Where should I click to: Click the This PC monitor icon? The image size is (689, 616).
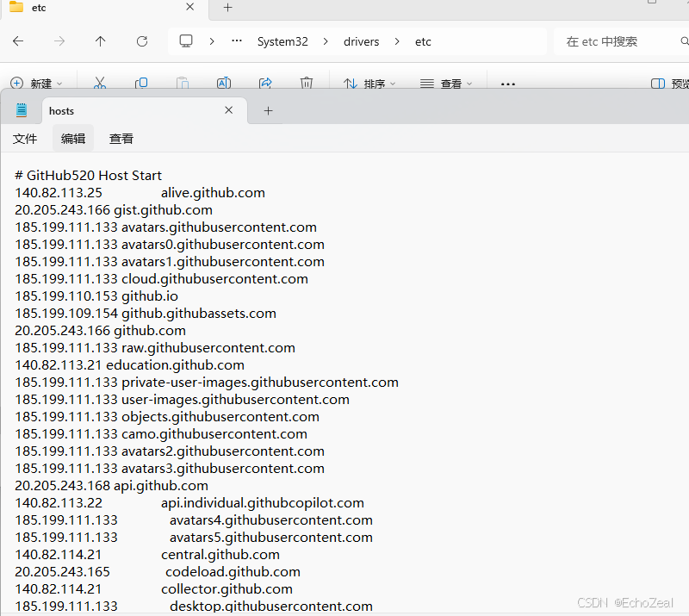click(x=186, y=41)
